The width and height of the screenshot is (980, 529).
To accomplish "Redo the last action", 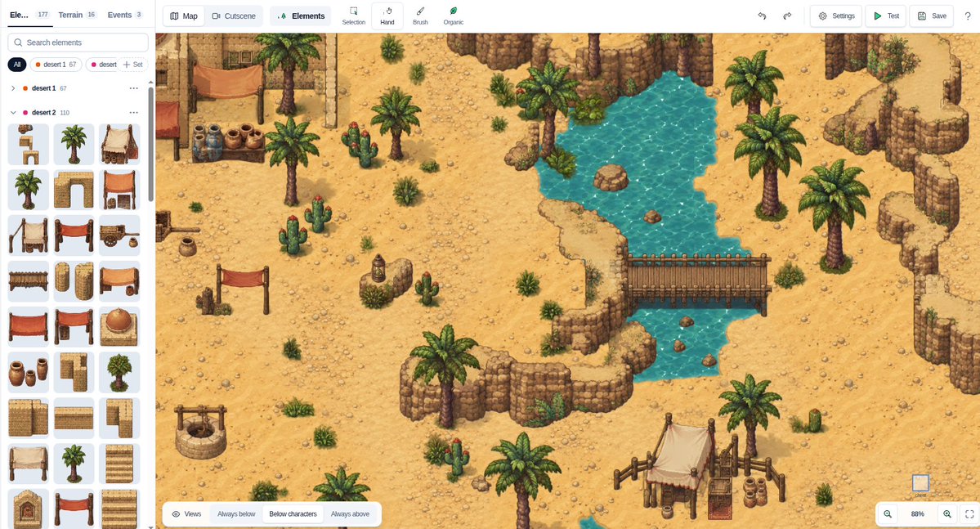I will 787,16.
